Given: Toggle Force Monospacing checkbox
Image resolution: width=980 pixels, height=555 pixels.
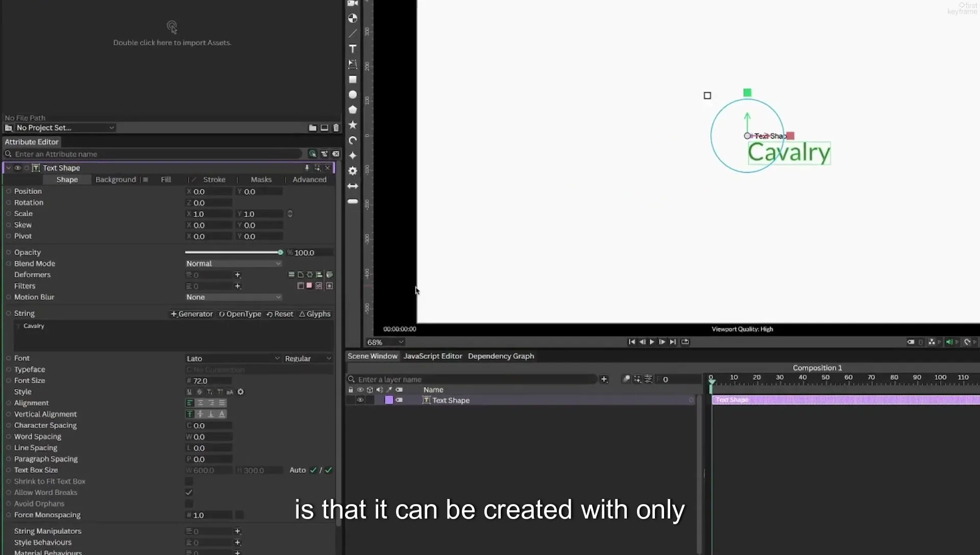Looking at the screenshot, I should coord(239,515).
